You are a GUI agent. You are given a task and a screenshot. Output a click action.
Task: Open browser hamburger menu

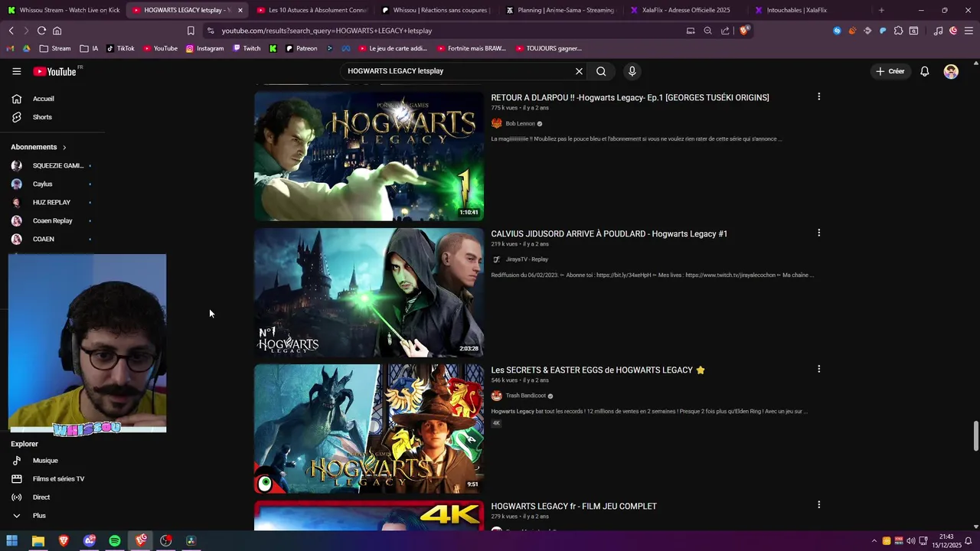969,31
